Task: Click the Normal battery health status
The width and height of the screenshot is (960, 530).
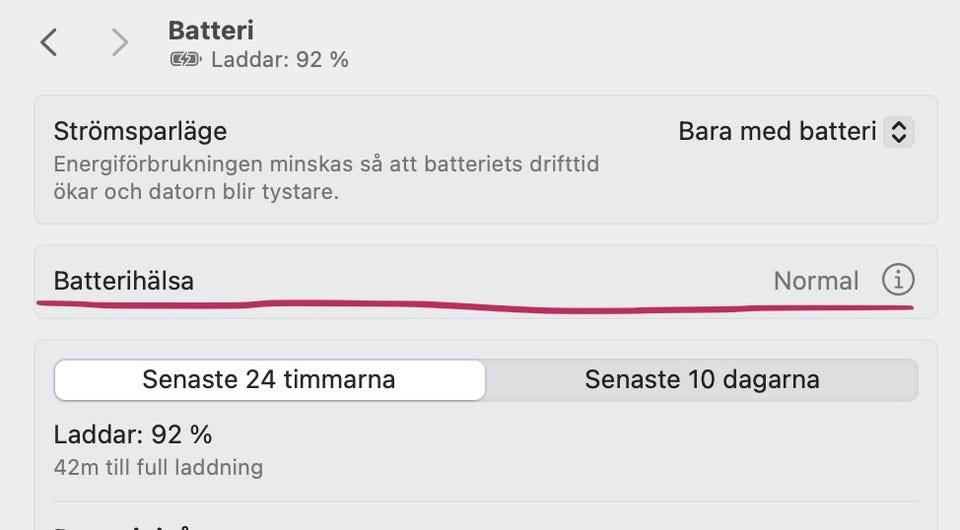Action: (x=816, y=281)
